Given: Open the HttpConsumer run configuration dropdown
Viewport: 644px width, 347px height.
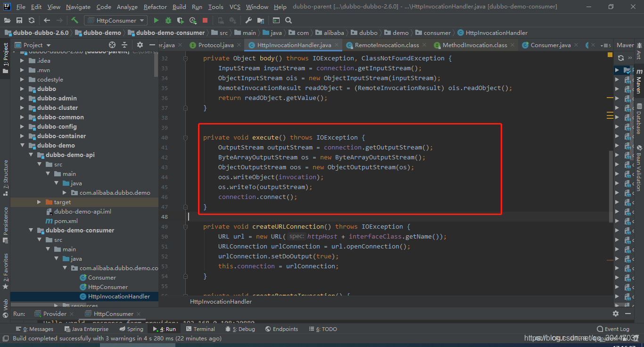Looking at the screenshot, I should (x=116, y=20).
